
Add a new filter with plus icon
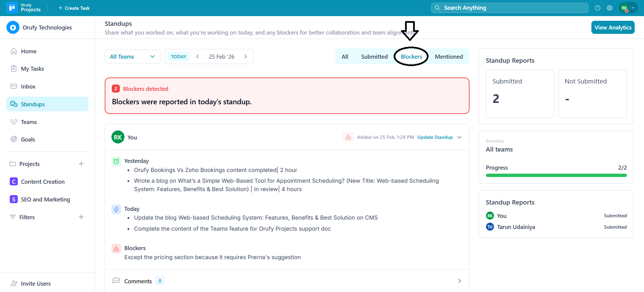coord(81,217)
